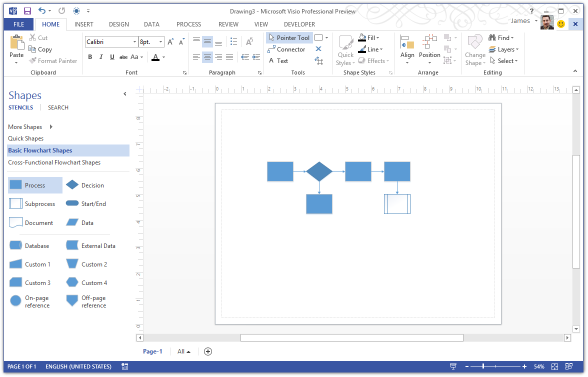The image size is (588, 377).
Task: Open the All pages dropdown
Action: coord(183,351)
